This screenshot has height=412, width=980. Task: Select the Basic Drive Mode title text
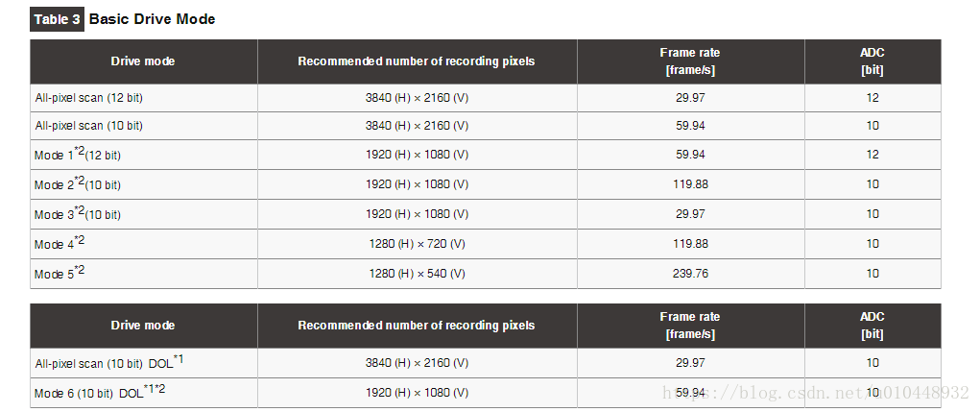point(152,19)
